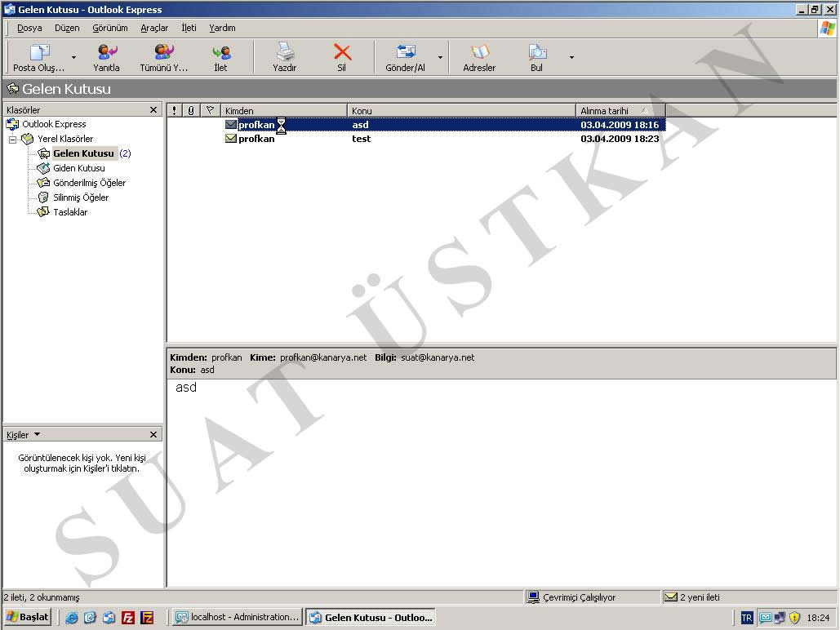Sort by flag column header

coord(210,110)
